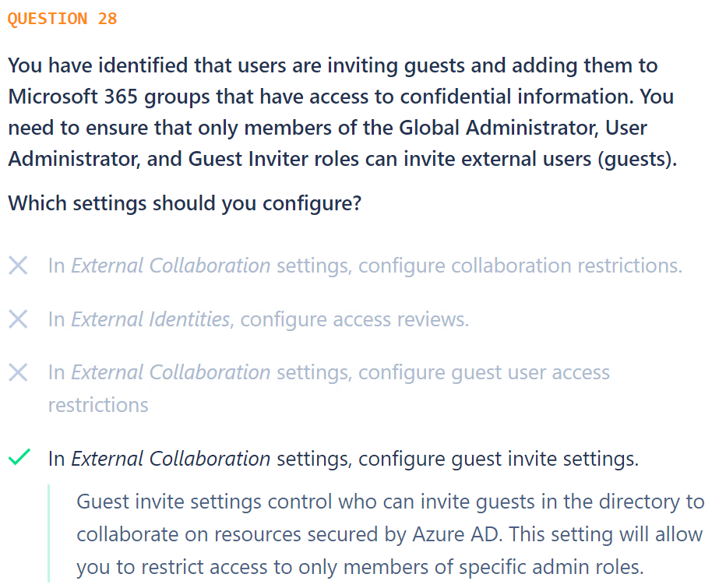Click the QUESTION 28 heading
Viewport: 719px width, 588px height.
click(62, 19)
